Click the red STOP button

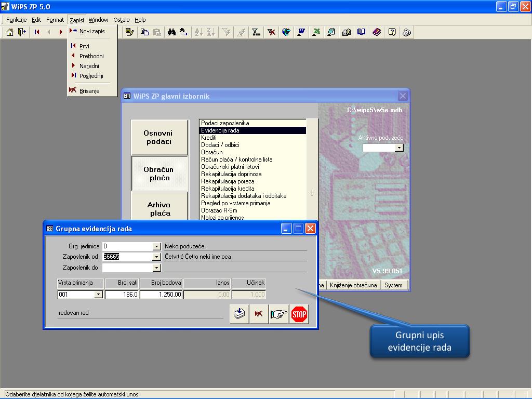click(299, 314)
